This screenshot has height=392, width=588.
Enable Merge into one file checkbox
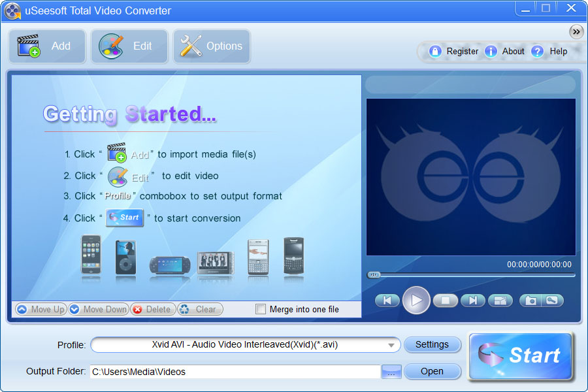tap(260, 309)
